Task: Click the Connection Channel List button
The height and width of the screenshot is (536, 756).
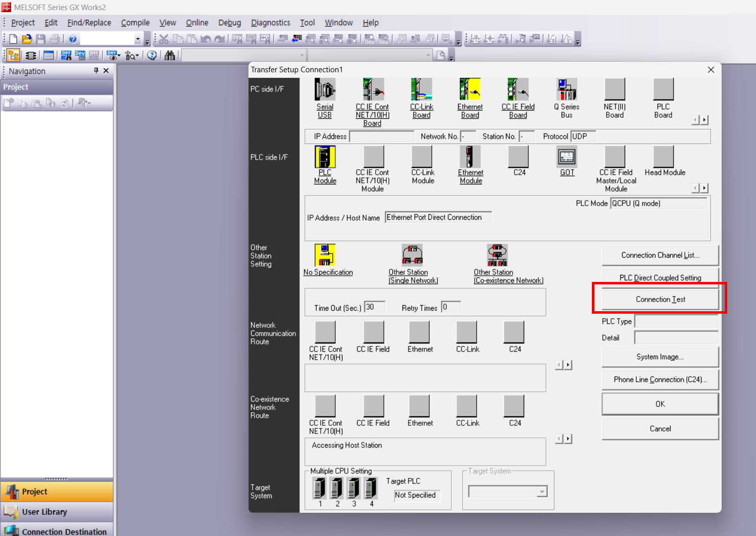Action: click(x=660, y=256)
